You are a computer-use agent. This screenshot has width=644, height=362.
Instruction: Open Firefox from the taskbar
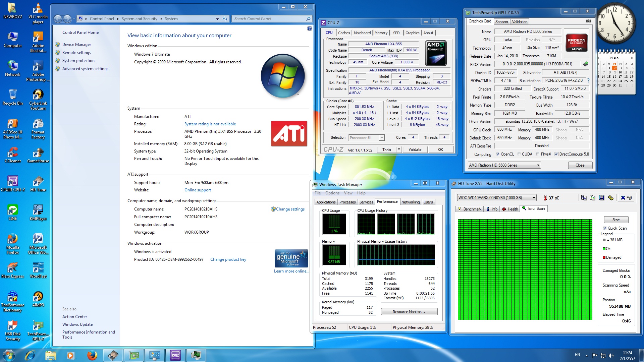pos(92,355)
